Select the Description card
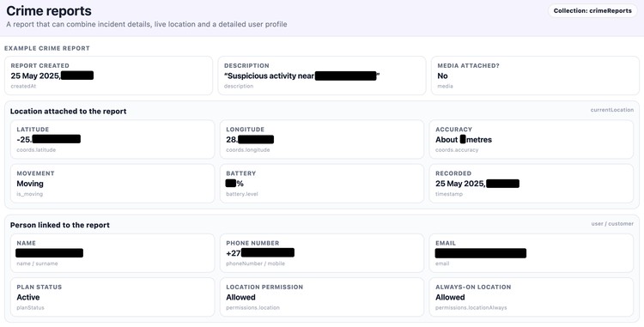The width and height of the screenshot is (644, 327). click(x=322, y=76)
